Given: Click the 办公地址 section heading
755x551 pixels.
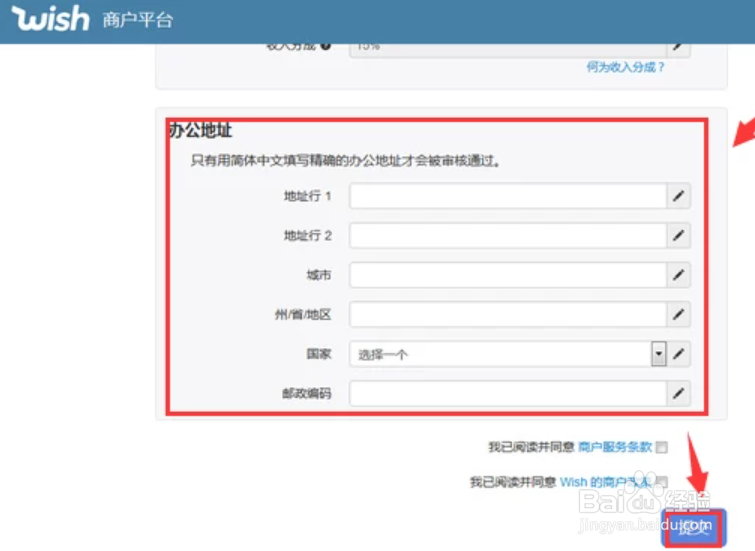Looking at the screenshot, I should click(x=201, y=130).
